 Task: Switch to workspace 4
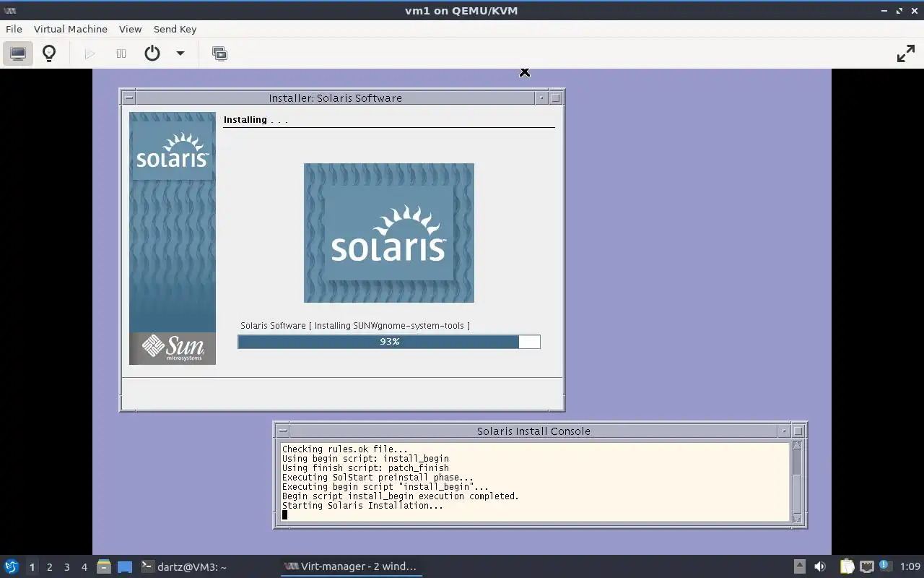(84, 567)
